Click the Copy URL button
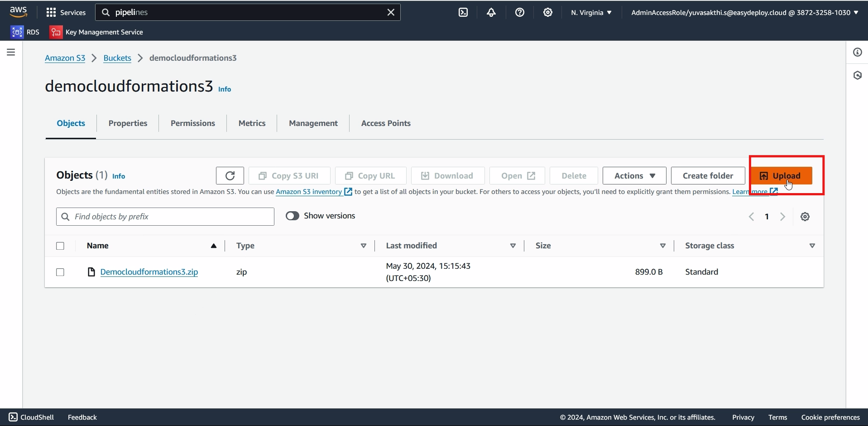868x426 pixels. [370, 176]
